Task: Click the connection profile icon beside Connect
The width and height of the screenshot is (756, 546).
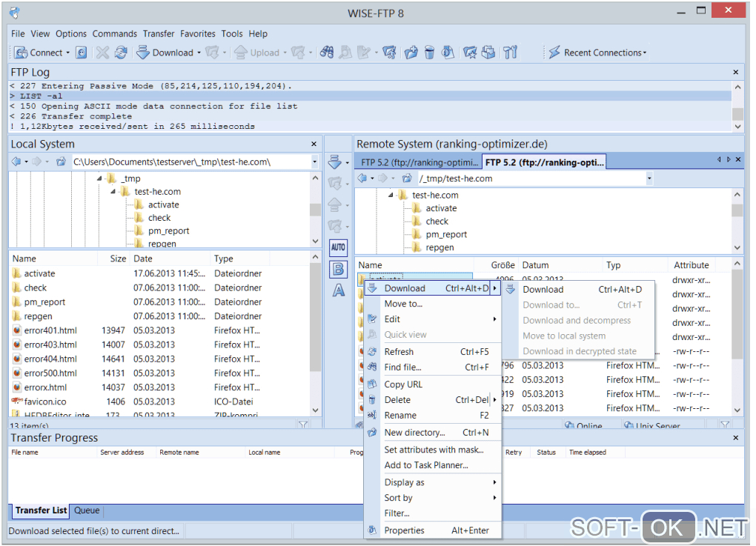Action: 82,53
